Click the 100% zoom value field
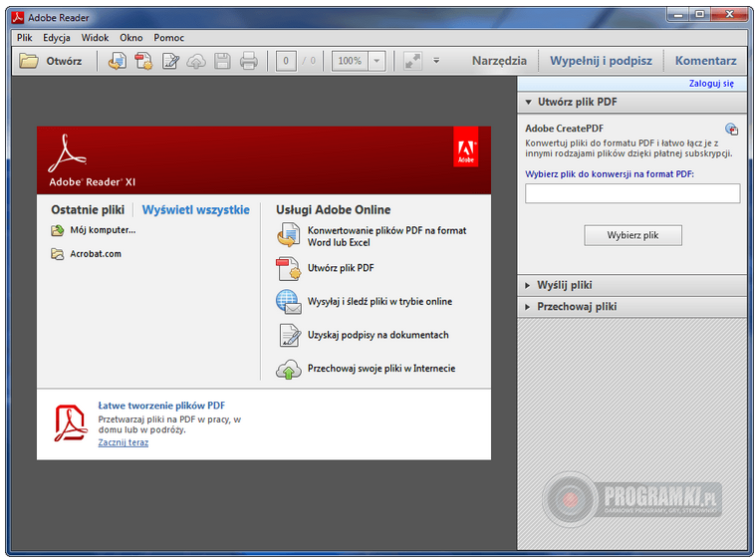 click(350, 61)
